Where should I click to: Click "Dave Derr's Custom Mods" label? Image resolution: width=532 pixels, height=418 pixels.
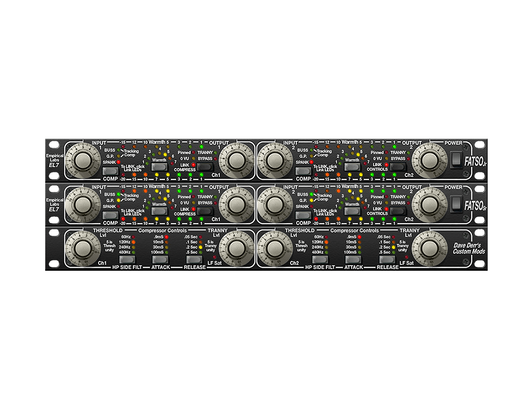pyautogui.click(x=469, y=248)
